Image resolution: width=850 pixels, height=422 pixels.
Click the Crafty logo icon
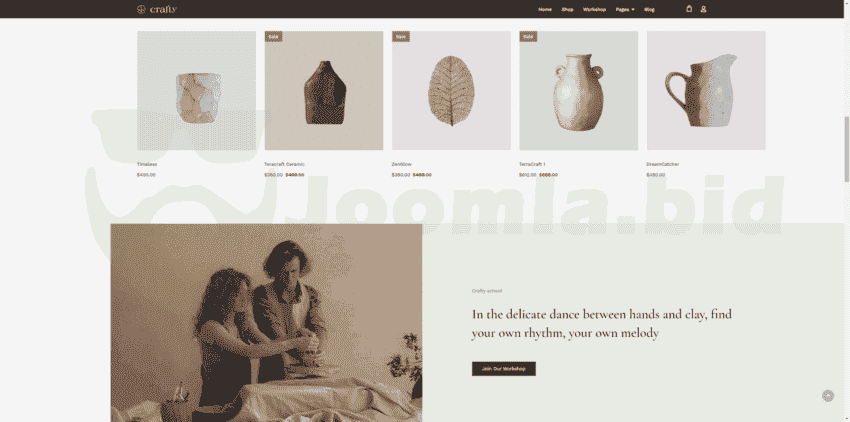141,9
